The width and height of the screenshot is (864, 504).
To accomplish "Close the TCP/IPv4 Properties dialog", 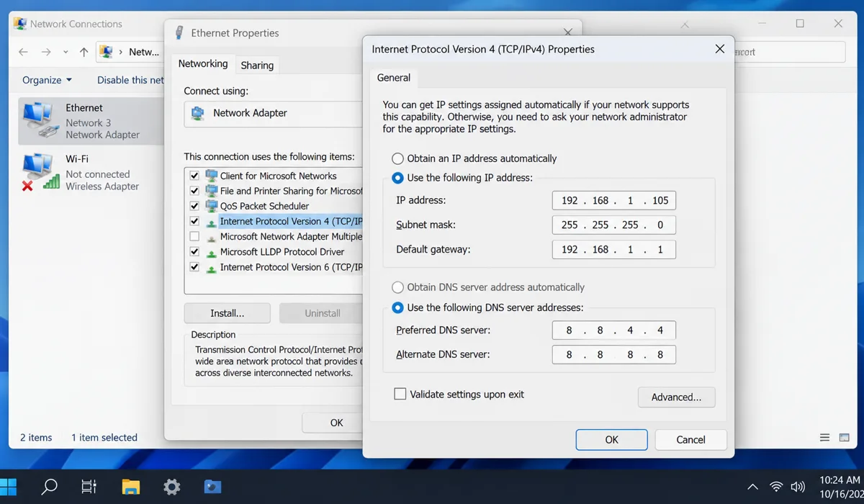I will [719, 49].
